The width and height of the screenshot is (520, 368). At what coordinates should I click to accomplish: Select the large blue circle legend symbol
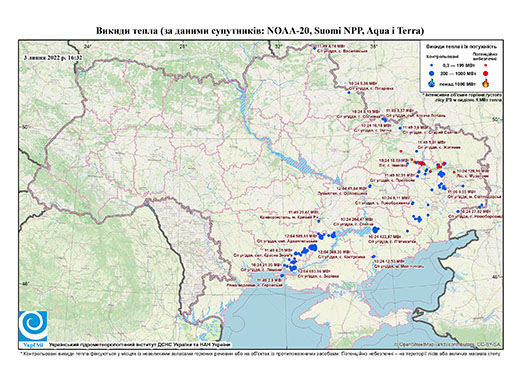432,73
